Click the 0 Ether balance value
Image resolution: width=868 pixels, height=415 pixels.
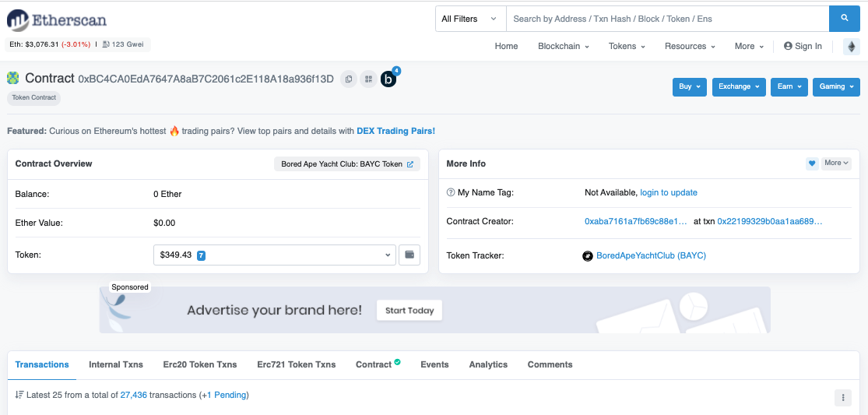167,194
